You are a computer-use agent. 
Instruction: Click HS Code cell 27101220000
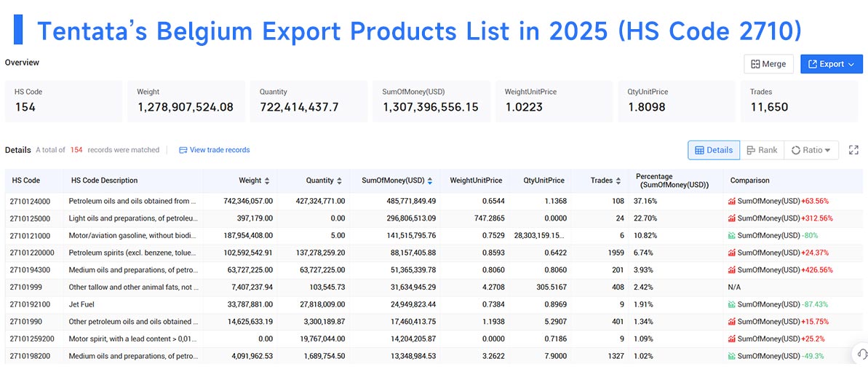pos(32,253)
